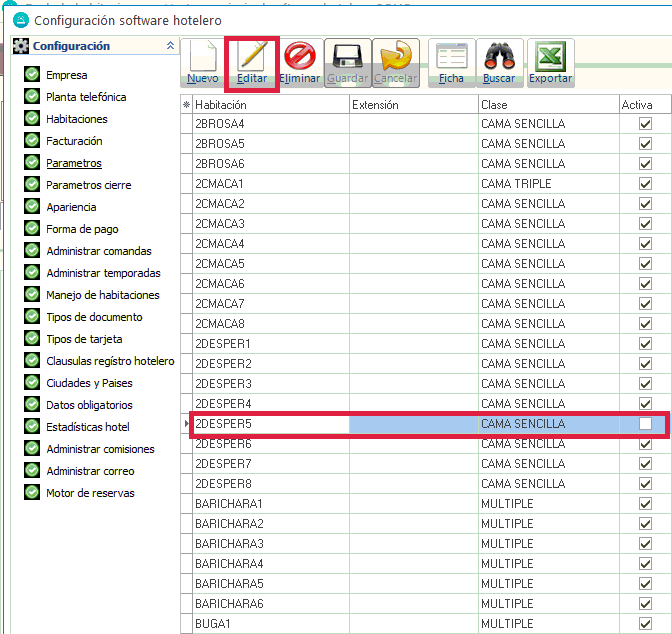This screenshot has height=634, width=672.
Task: Open Habitaciones in the sidebar
Action: (x=76, y=119)
